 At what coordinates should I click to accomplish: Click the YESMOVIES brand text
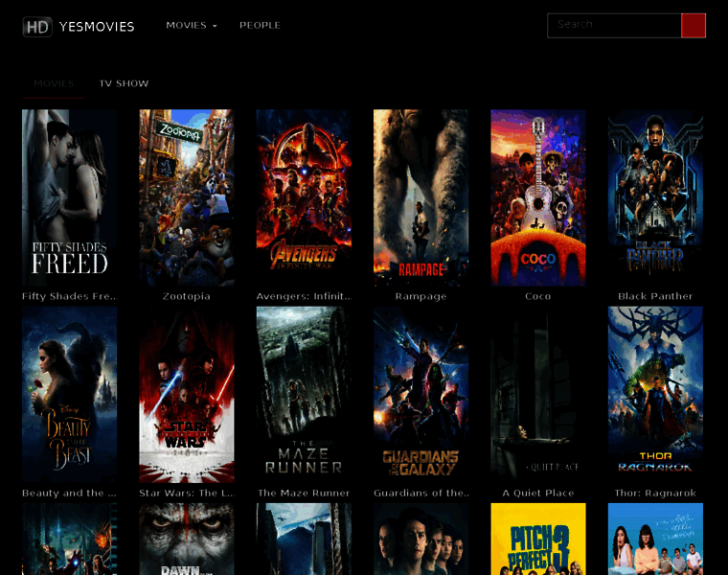(x=97, y=27)
